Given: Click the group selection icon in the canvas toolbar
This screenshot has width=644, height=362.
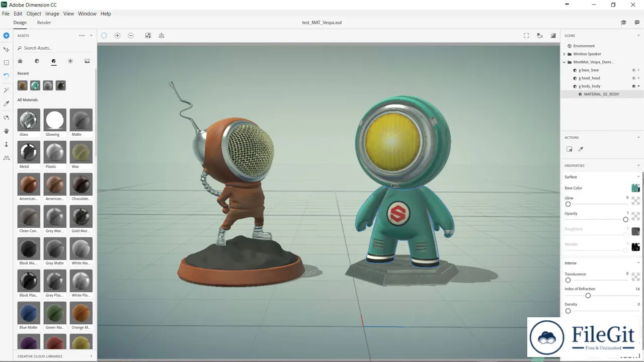Looking at the screenshot, I should (162, 36).
